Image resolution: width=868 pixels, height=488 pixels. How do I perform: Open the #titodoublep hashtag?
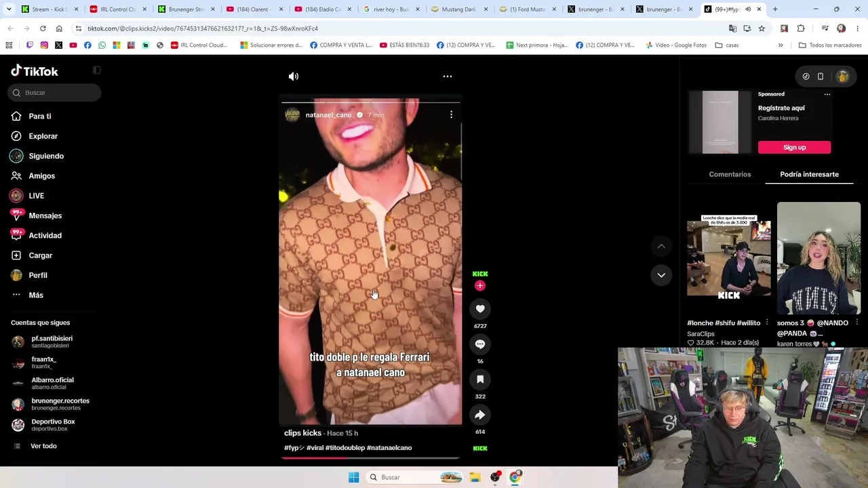tap(345, 448)
